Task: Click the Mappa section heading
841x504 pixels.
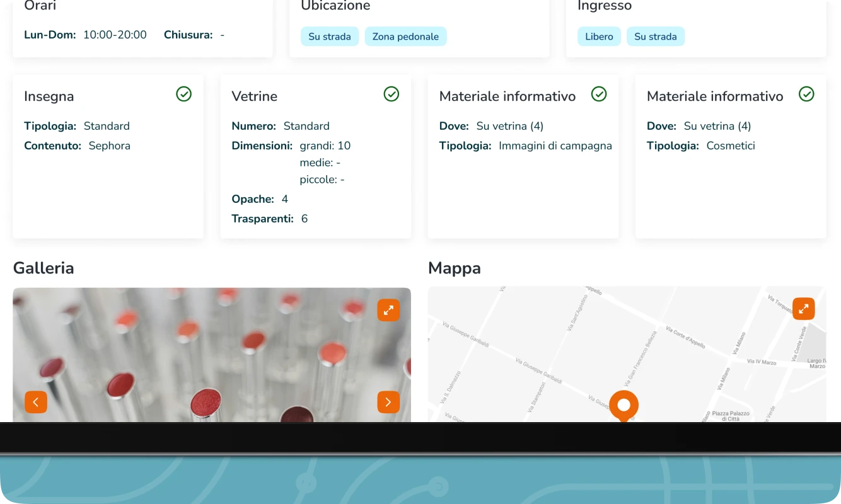Action: pos(454,268)
